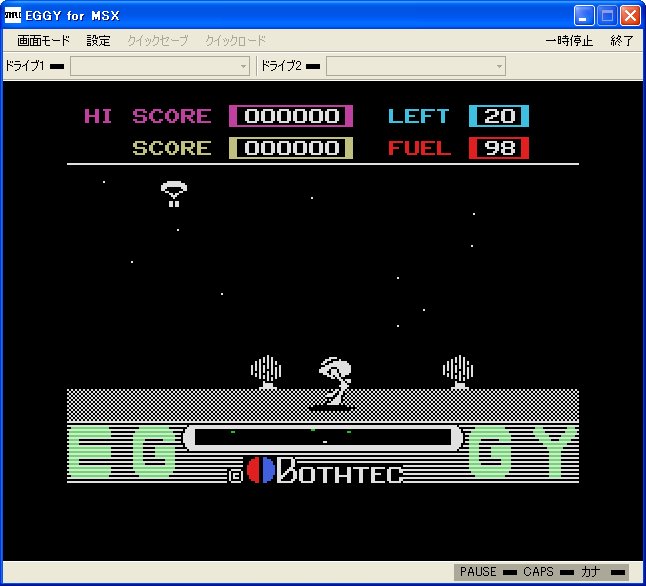Click the BOTHTEC company text
646x586 pixels.
340,470
